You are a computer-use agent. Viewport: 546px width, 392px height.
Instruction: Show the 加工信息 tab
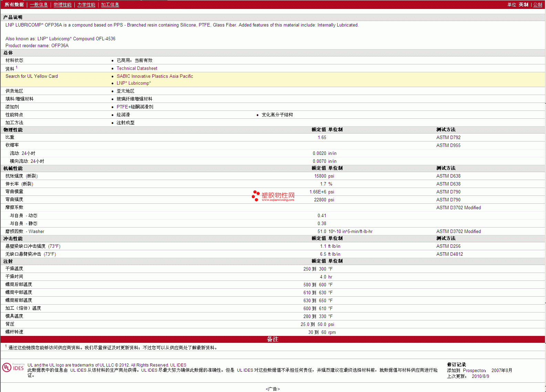click(110, 4)
